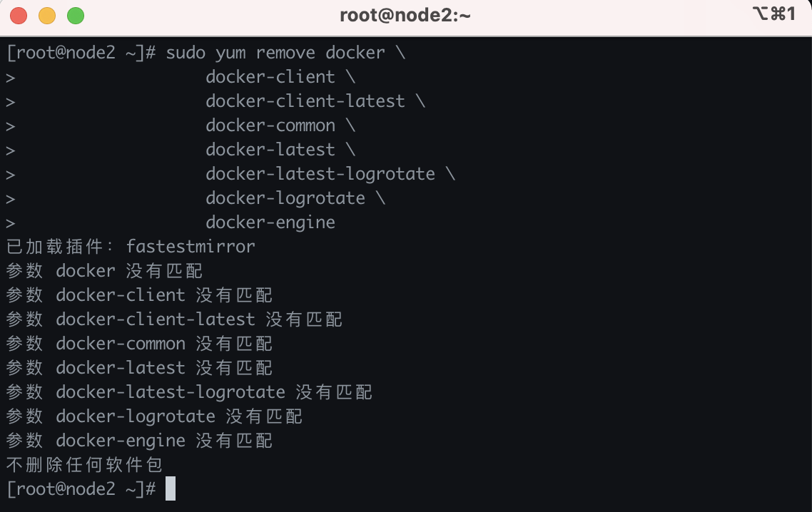This screenshot has height=512, width=812.
Task: Click the ⌥⌘1 window shortcut indicator
Action: [x=773, y=14]
